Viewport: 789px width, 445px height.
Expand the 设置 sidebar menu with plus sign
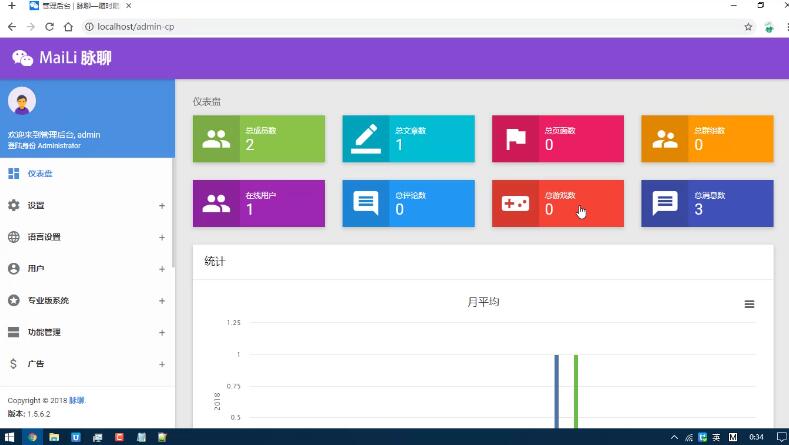click(162, 206)
